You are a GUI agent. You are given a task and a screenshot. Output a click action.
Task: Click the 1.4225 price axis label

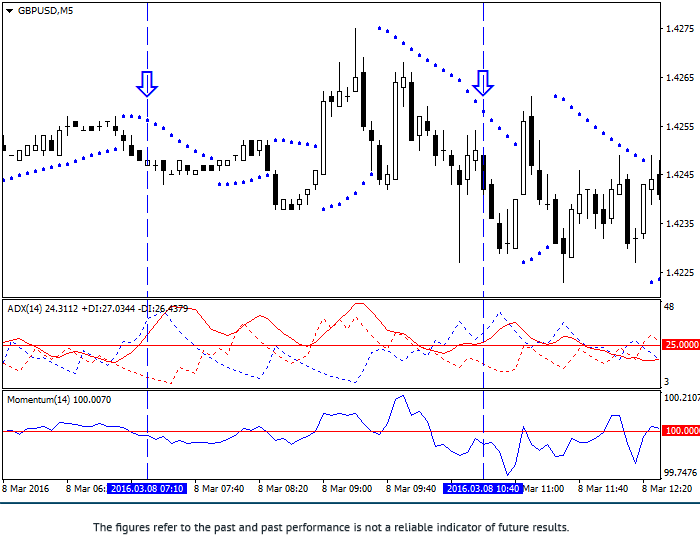680,272
